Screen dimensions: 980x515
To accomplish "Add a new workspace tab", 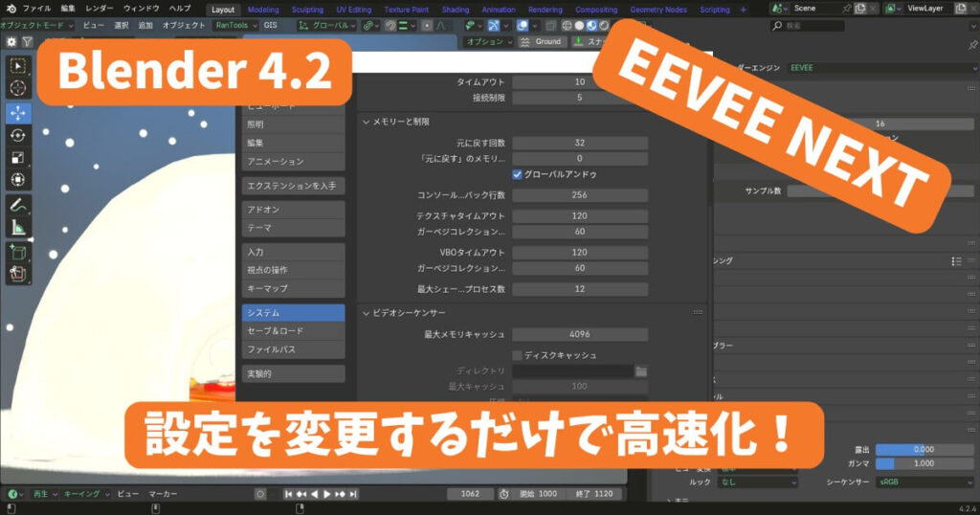I will (x=743, y=10).
